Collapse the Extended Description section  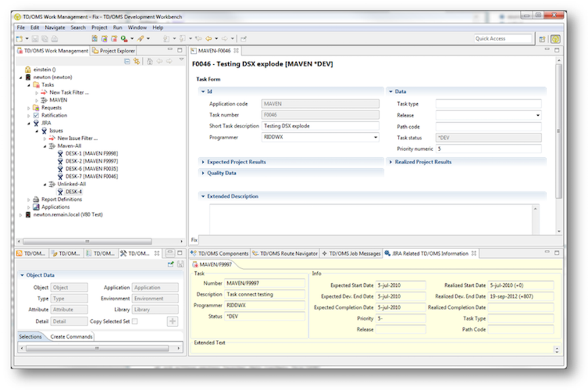tap(203, 196)
